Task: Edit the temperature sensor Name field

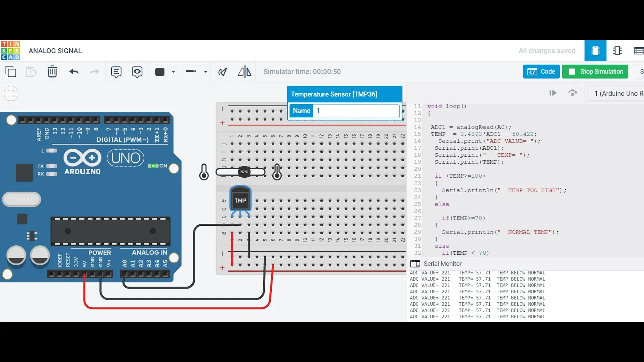Action: pos(357,111)
